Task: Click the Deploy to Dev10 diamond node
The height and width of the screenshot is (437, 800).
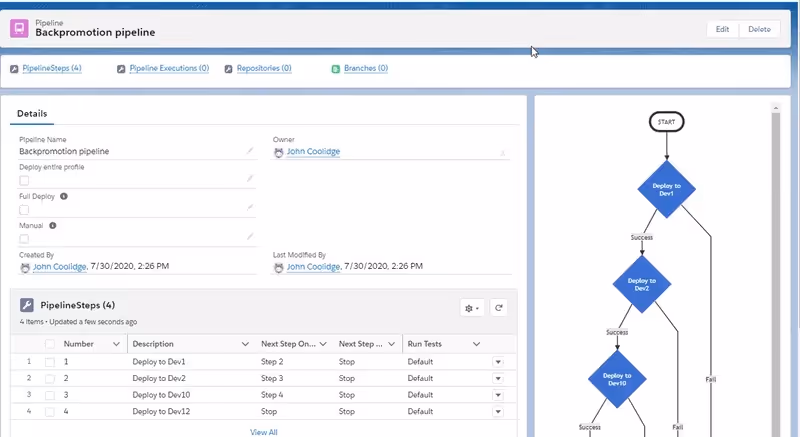Action: [x=617, y=379]
